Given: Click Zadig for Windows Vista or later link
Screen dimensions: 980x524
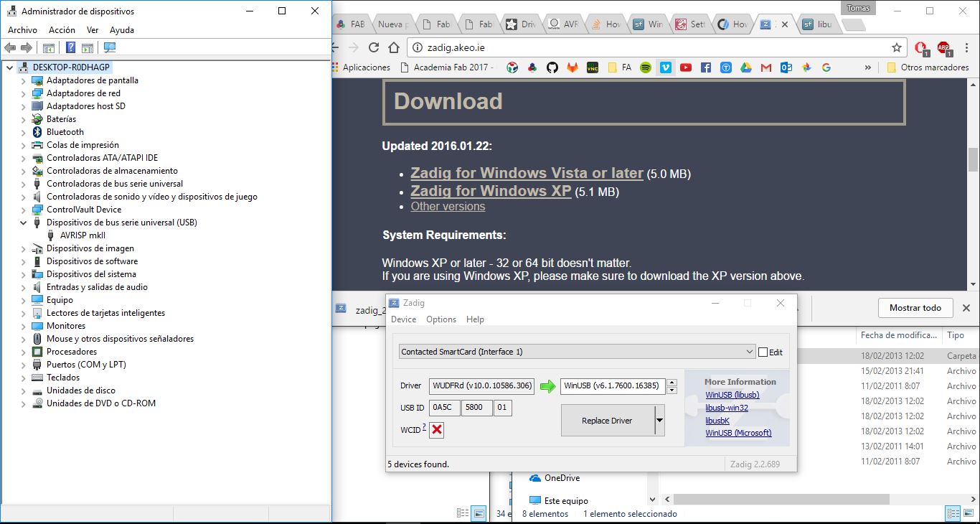Looking at the screenshot, I should 527,173.
